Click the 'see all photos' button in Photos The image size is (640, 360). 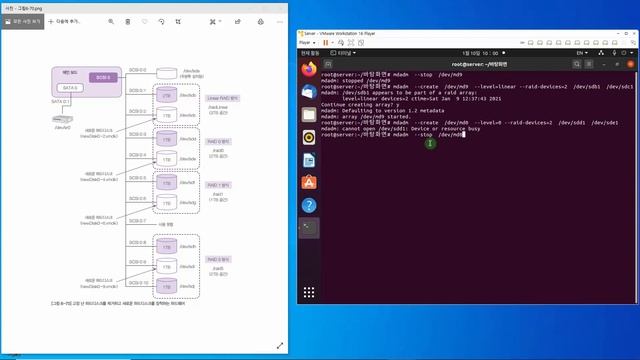tap(23, 22)
